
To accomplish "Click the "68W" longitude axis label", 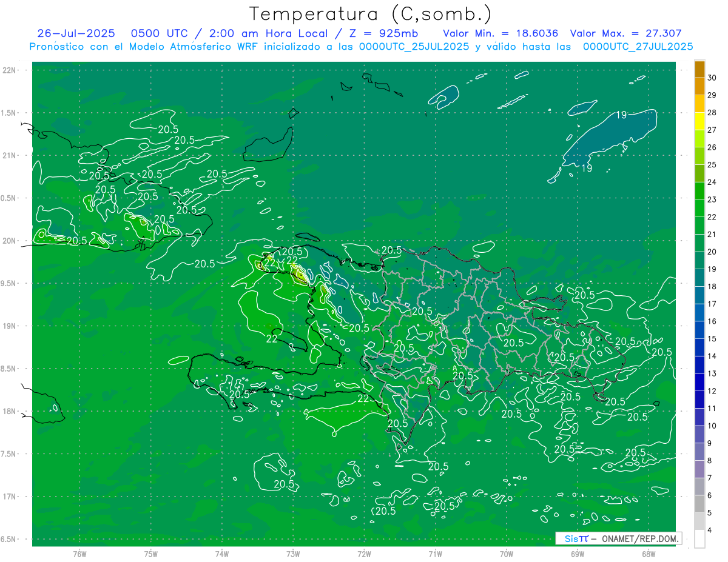I will (x=649, y=554).
